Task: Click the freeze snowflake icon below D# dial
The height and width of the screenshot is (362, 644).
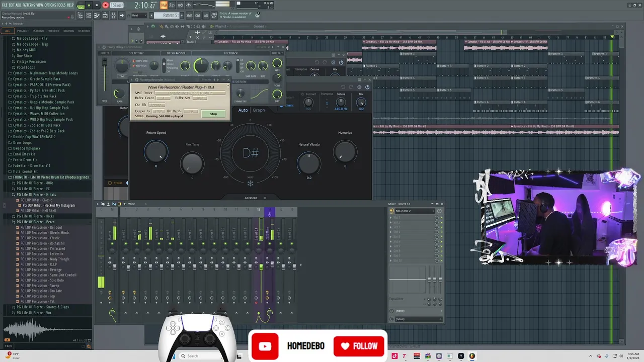Action: tap(250, 184)
